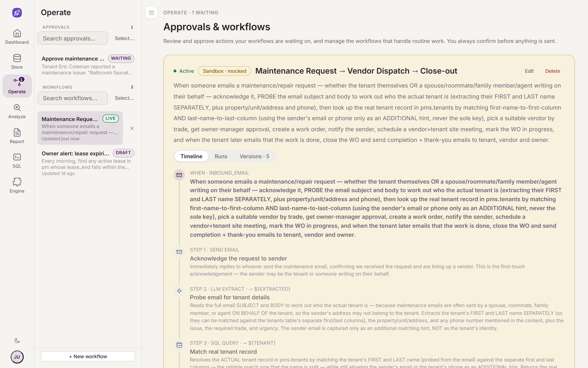Click the DRAFT status badge
The width and height of the screenshot is (588, 368).
coord(124,153)
